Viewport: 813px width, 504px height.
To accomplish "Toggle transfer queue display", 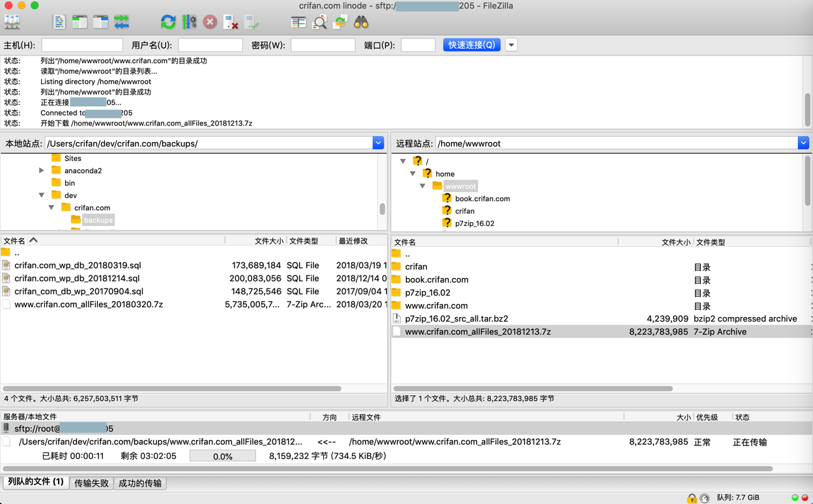I will [x=122, y=22].
